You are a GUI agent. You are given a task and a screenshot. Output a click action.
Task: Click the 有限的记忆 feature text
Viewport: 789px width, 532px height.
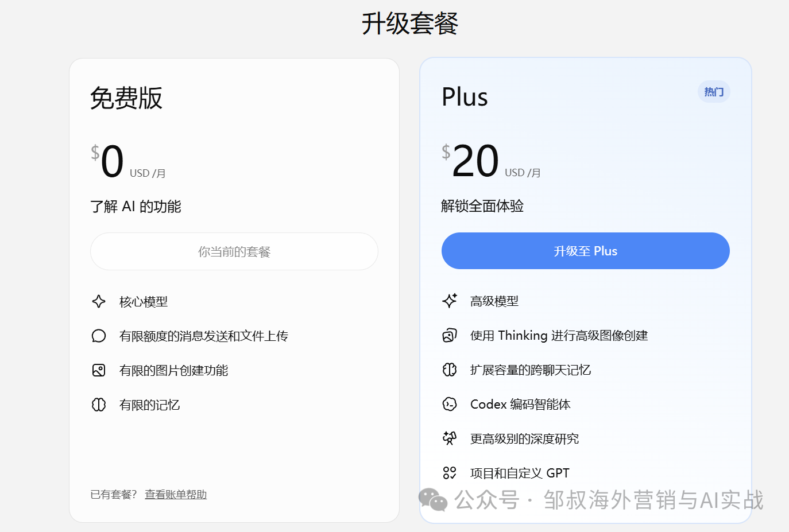149,405
